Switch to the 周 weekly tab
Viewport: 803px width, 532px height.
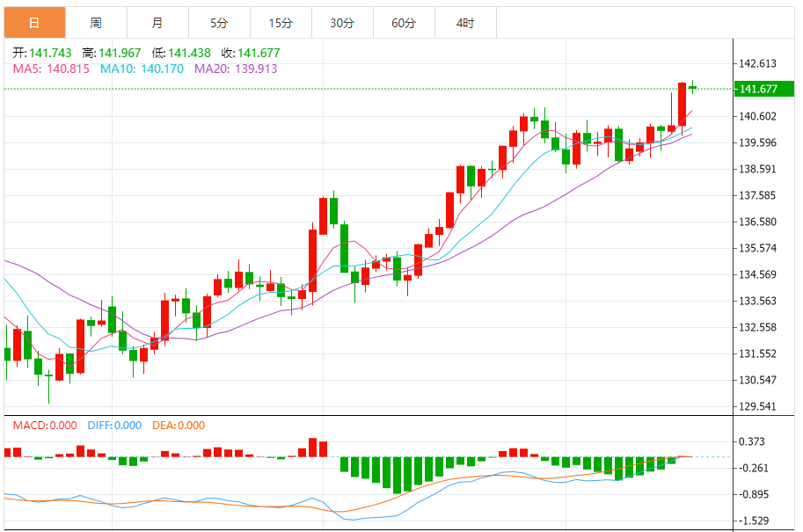pyautogui.click(x=96, y=23)
